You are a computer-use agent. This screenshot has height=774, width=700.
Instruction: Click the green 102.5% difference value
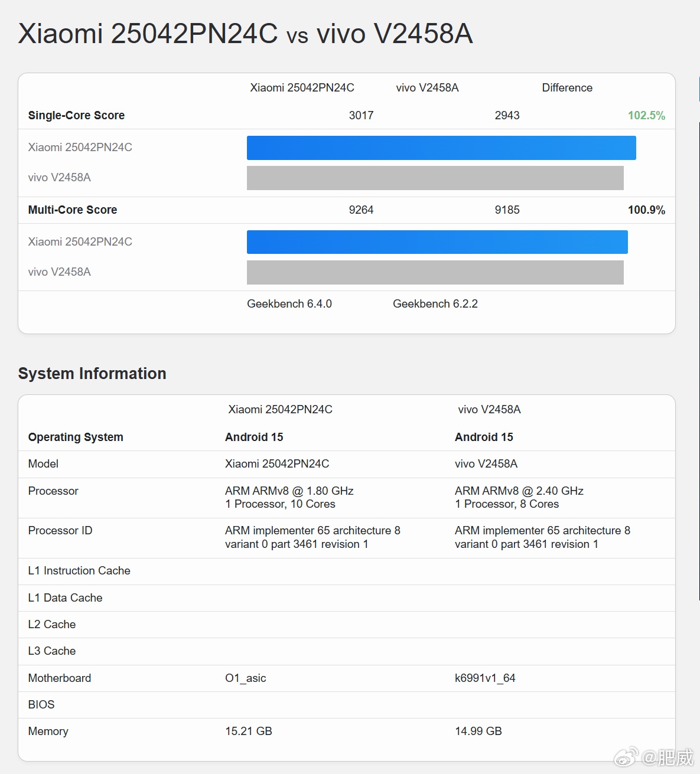coord(646,116)
